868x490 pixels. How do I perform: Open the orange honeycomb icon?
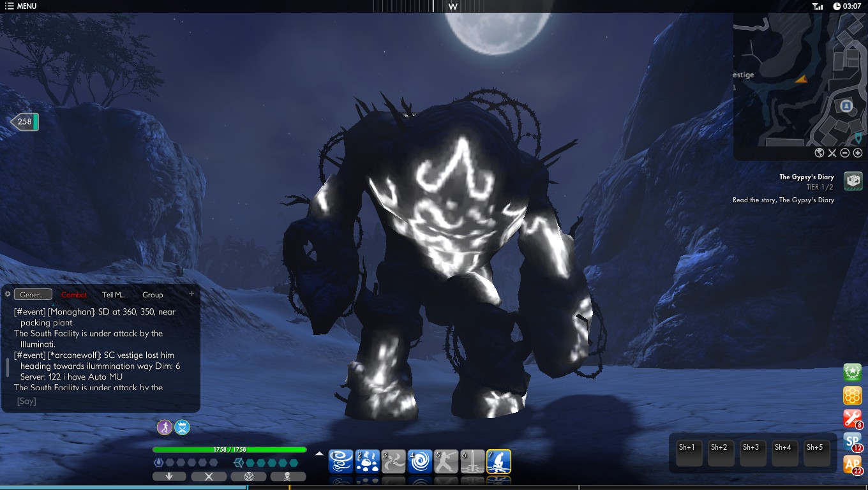click(853, 396)
